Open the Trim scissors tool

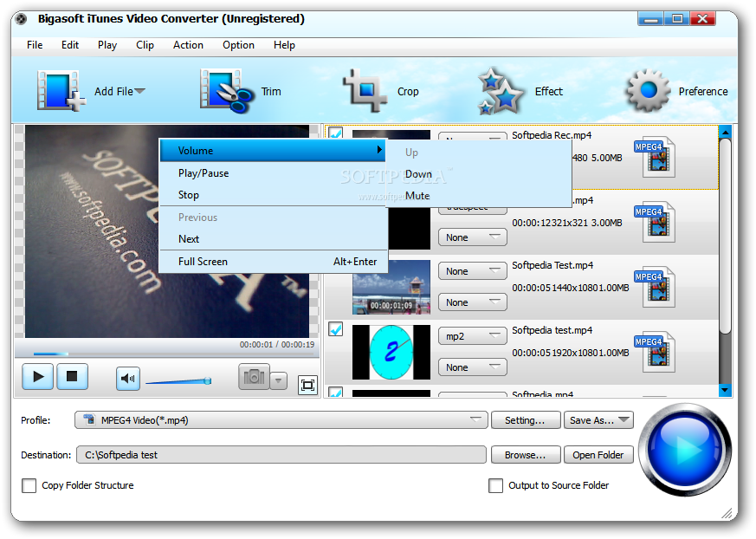point(227,91)
